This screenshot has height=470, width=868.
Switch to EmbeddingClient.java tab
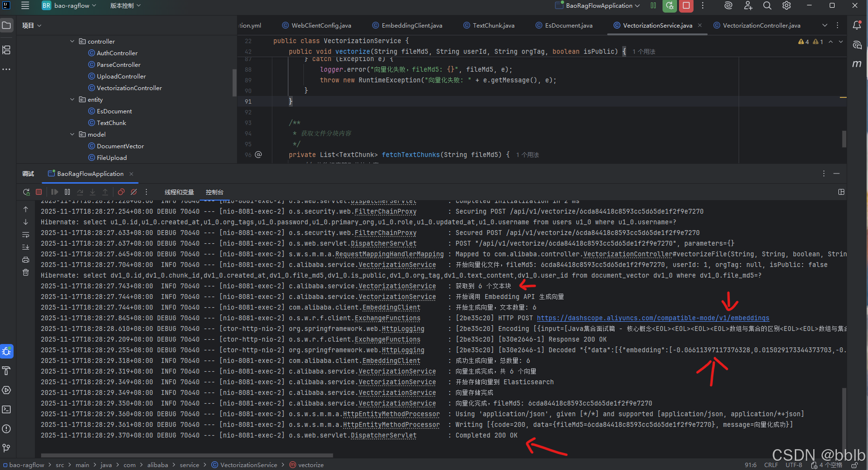coord(407,25)
